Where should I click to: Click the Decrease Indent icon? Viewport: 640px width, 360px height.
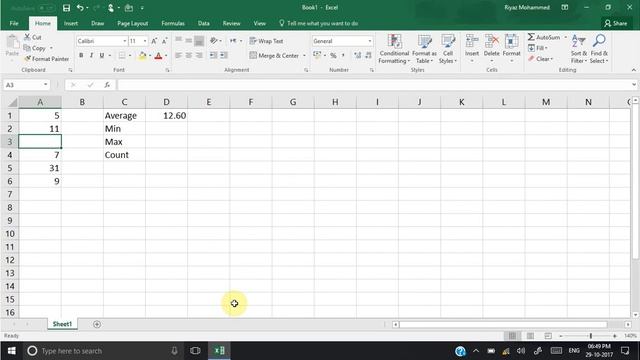point(213,55)
